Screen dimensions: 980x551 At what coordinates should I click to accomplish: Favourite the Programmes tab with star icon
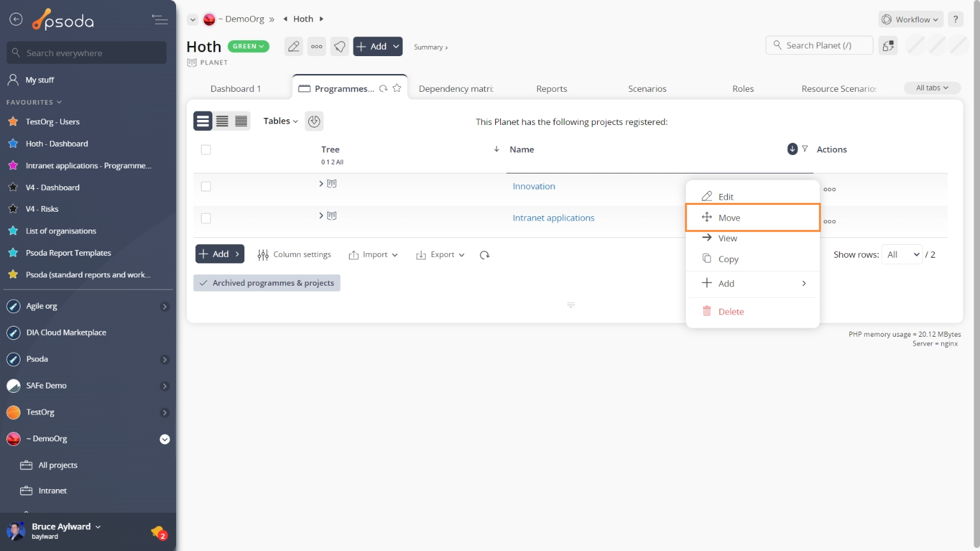coord(397,88)
